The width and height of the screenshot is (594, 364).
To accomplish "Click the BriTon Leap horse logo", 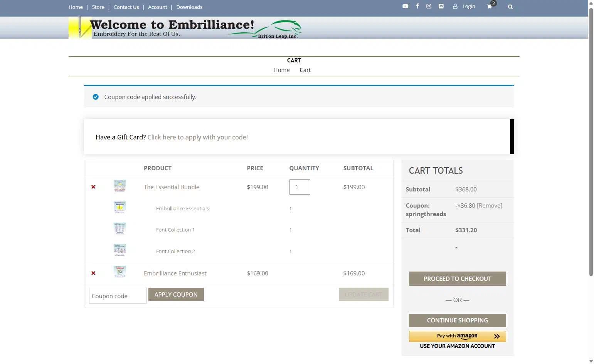I will coord(265,29).
